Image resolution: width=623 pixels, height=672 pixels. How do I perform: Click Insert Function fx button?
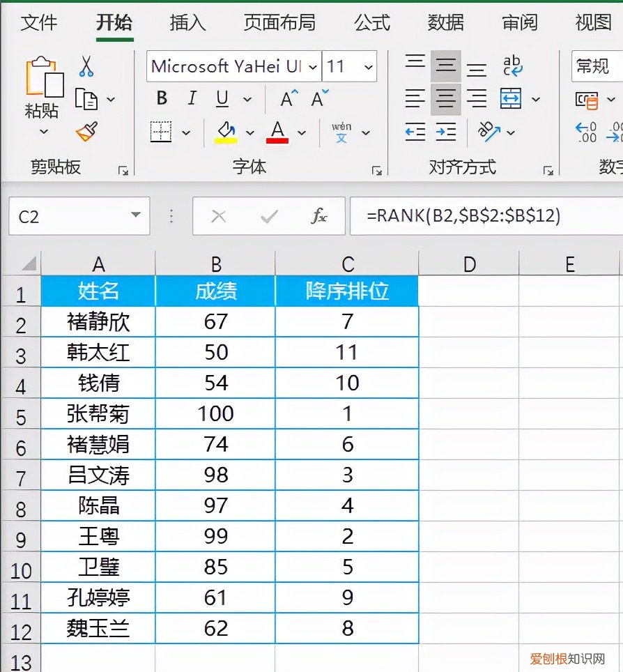click(x=318, y=216)
